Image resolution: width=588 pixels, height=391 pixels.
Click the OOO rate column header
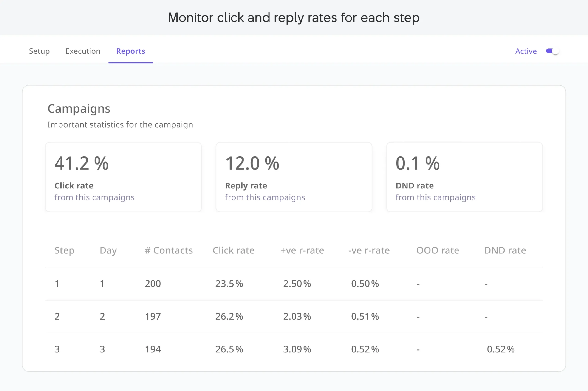pos(438,250)
